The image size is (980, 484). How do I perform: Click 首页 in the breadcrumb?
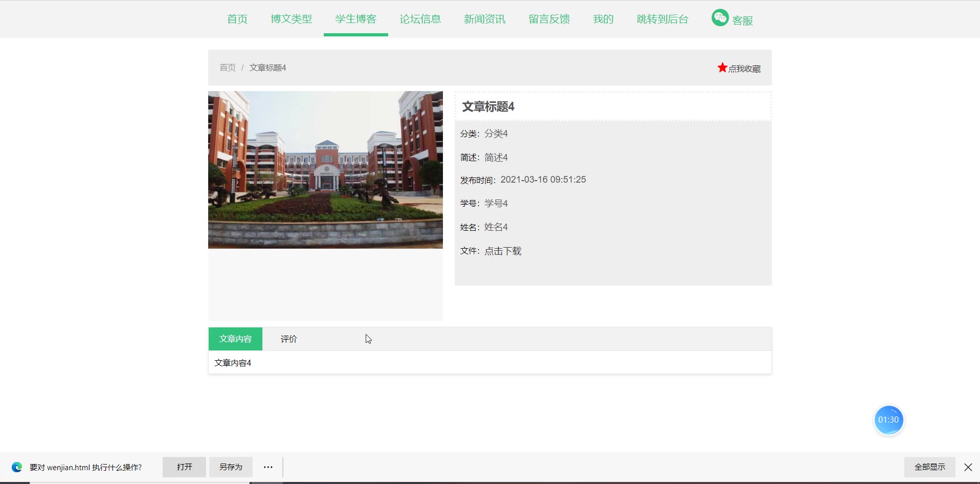[x=228, y=68]
